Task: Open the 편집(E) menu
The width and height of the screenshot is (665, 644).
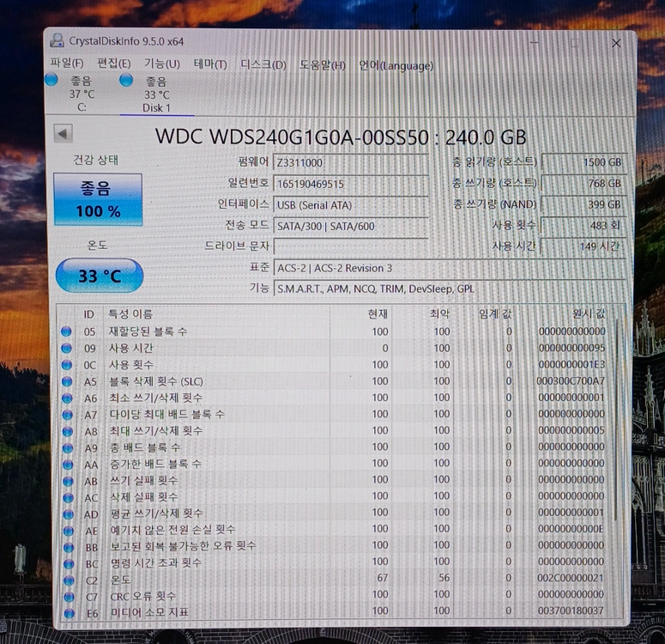Action: (113, 64)
